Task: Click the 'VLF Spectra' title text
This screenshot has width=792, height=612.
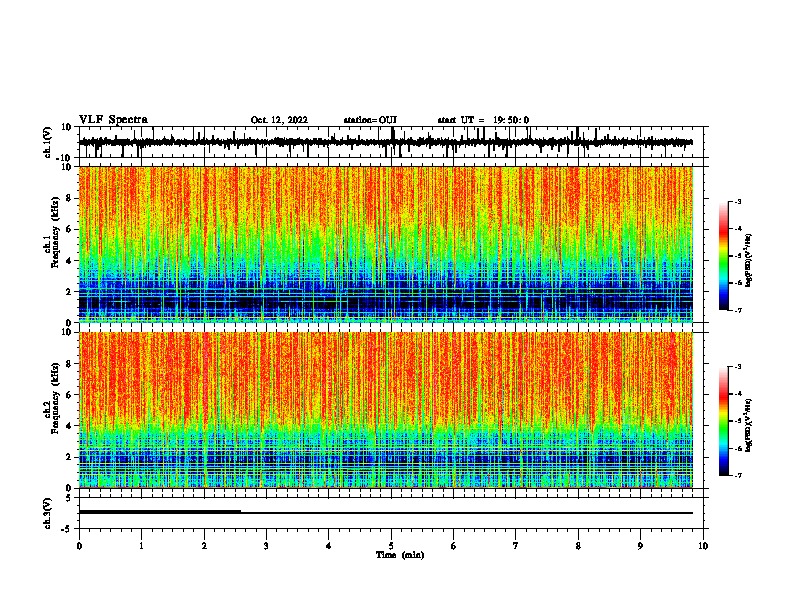Action: (113, 120)
